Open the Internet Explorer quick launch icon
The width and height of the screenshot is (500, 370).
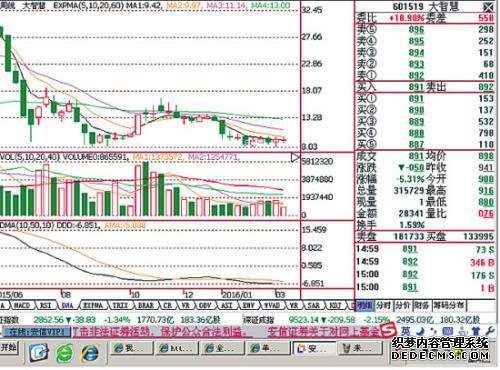coord(90,353)
